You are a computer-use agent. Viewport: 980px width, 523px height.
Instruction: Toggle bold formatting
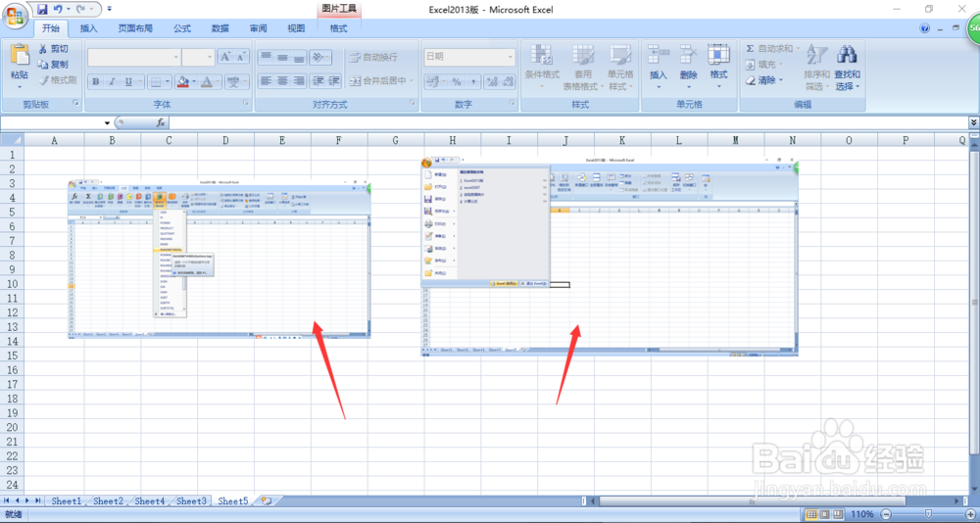click(96, 82)
